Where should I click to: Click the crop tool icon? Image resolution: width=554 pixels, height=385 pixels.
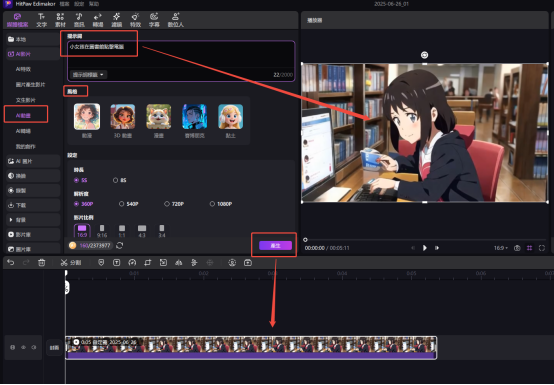click(x=148, y=262)
